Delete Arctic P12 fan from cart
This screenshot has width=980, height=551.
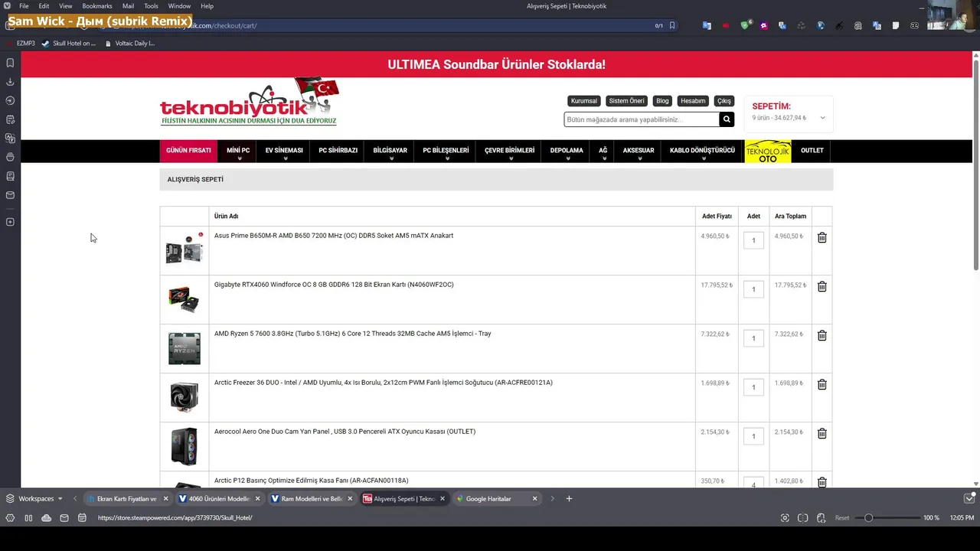[822, 482]
